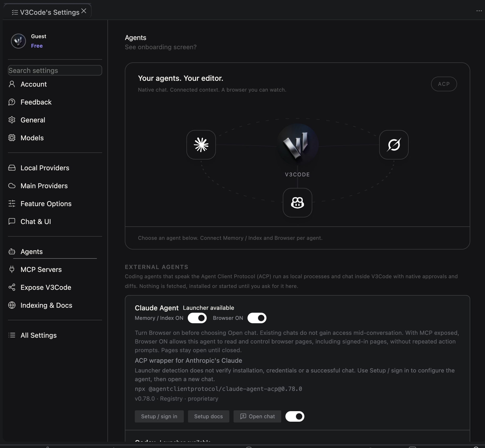This screenshot has height=448, width=485.
Task: Click the Feedback speech bubble icon
Action: 12,102
